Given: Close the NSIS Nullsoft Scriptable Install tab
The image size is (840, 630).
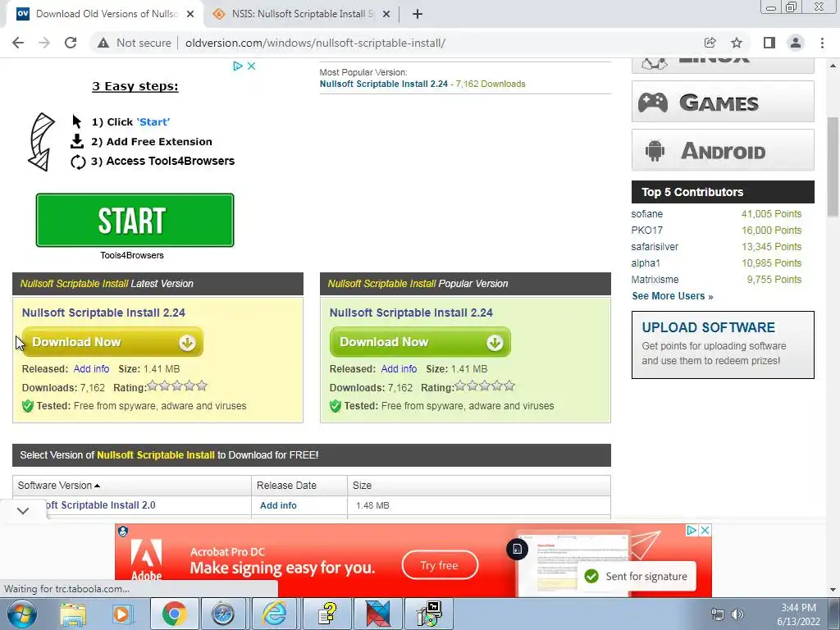Looking at the screenshot, I should pos(386,14).
